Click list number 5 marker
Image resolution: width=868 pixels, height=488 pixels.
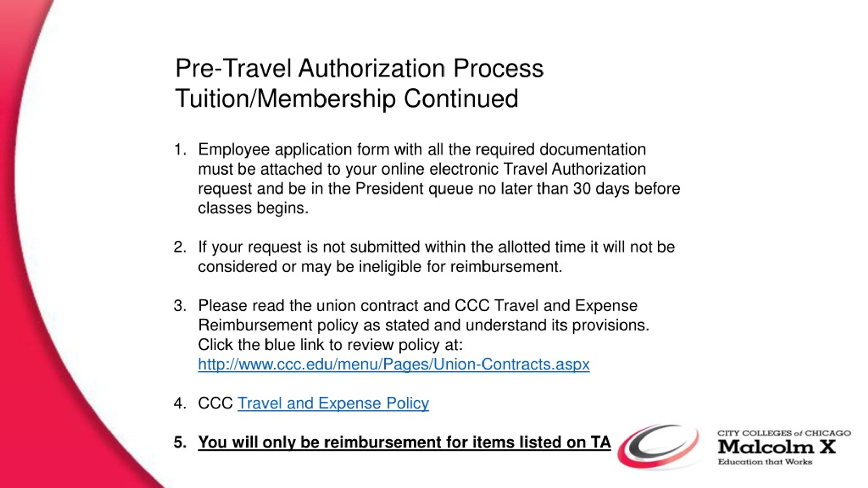point(180,443)
